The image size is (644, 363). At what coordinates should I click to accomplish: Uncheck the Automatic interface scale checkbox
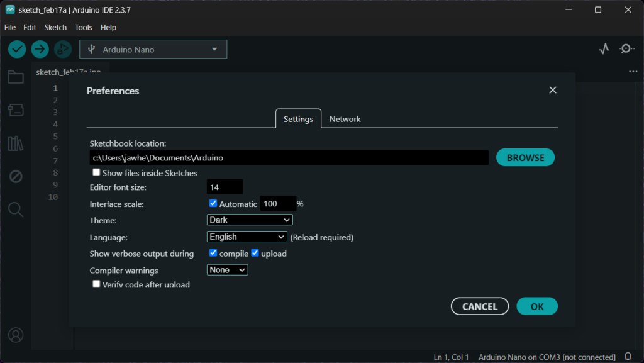213,203
